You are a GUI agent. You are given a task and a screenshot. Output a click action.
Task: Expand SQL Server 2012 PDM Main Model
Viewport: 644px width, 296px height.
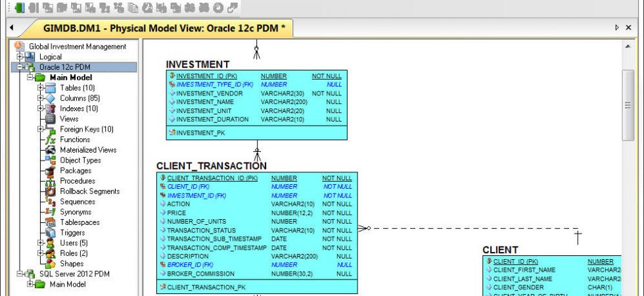[x=30, y=284]
